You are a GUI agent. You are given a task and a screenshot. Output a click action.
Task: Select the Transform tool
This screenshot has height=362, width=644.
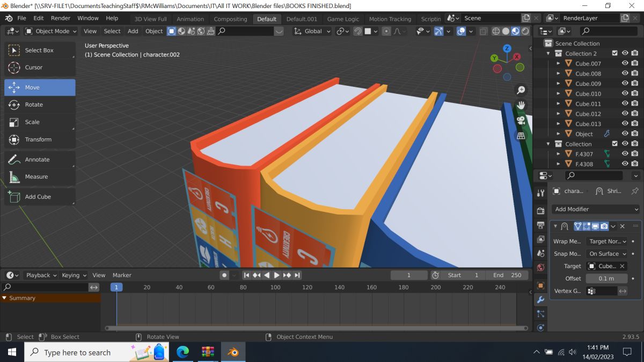pos(40,139)
